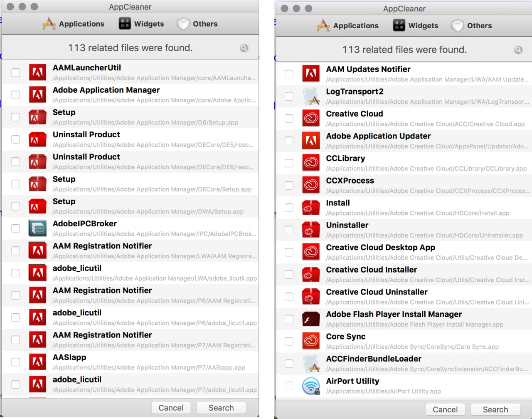Click the AASIapp icon
This screenshot has width=532, height=419.
click(37, 362)
